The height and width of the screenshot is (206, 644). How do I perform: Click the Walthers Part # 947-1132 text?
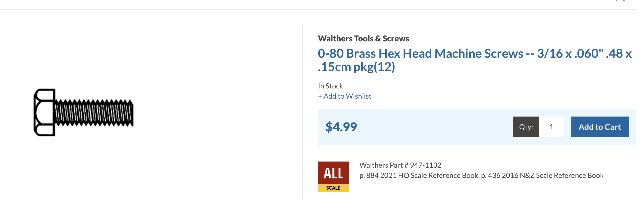(x=400, y=165)
